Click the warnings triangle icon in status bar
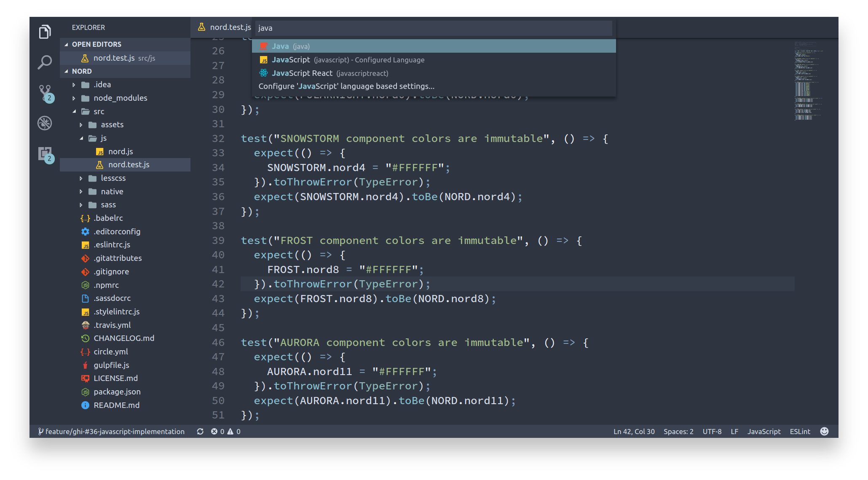The image size is (868, 480). [x=230, y=431]
